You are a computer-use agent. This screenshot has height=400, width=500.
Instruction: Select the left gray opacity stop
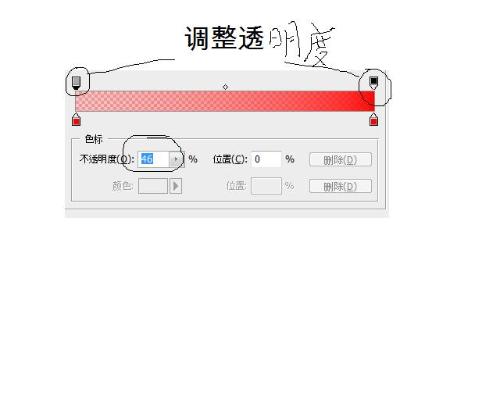(76, 83)
